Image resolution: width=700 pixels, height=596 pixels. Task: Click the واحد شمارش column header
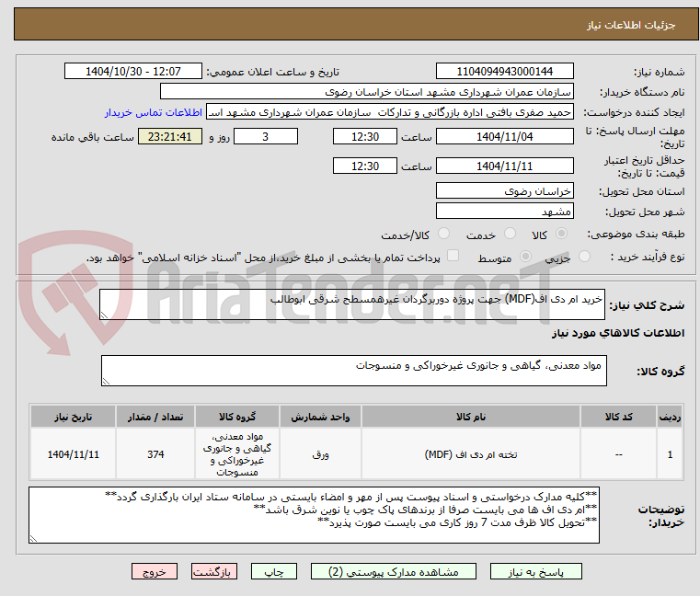point(320,417)
